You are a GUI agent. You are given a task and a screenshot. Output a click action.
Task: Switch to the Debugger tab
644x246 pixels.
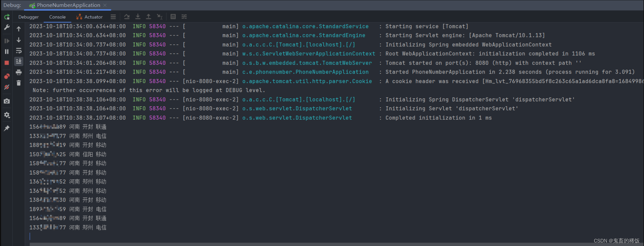coord(28,17)
